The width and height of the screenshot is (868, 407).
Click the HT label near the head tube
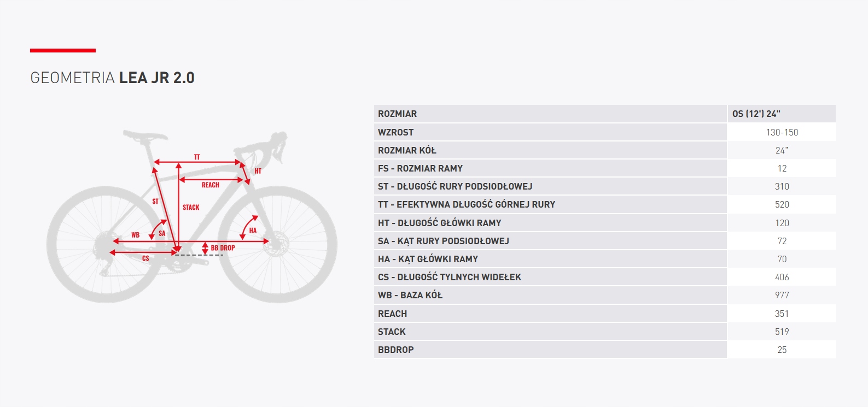click(258, 171)
